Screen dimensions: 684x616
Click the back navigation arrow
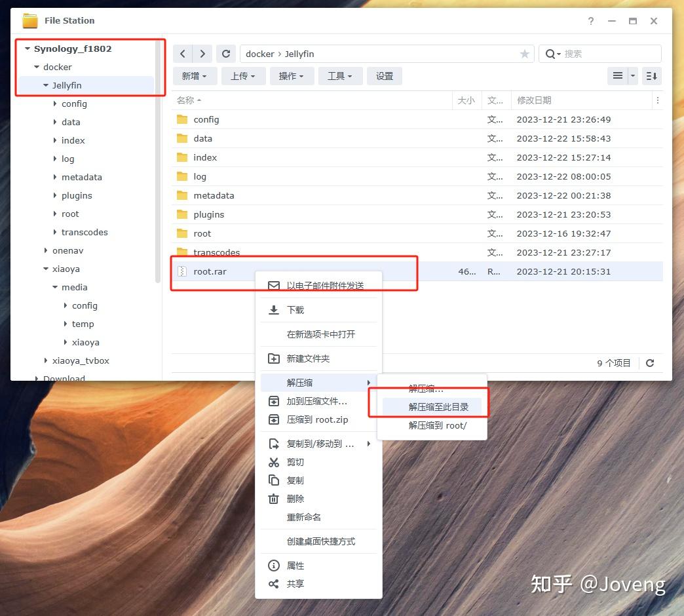[x=183, y=54]
